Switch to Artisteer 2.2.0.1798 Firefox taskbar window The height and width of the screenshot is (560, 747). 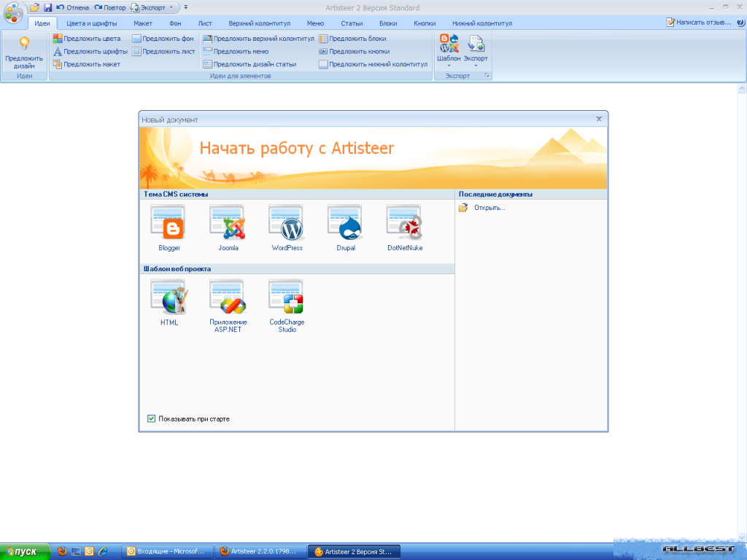pyautogui.click(x=260, y=551)
